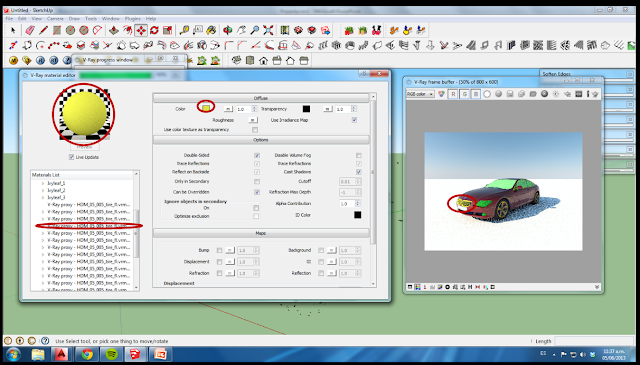Open the Edit menu

tap(22, 18)
